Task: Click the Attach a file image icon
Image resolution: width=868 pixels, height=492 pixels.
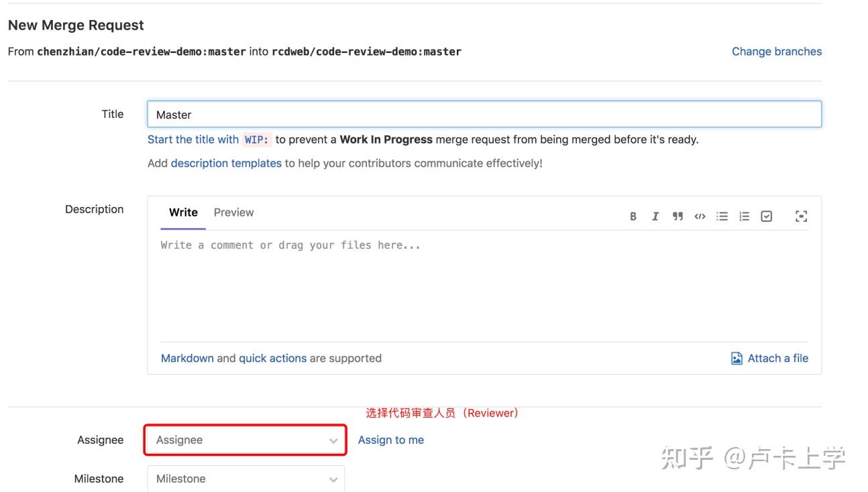Action: point(735,357)
